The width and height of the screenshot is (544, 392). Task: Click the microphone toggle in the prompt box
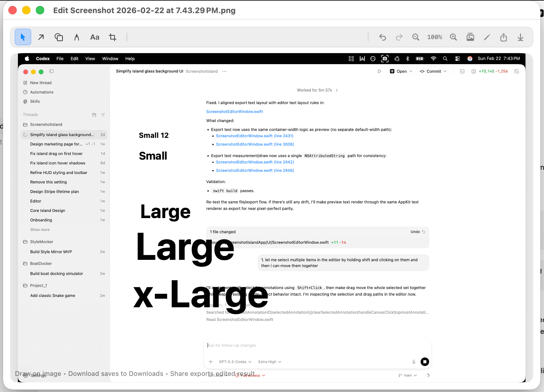(414, 362)
